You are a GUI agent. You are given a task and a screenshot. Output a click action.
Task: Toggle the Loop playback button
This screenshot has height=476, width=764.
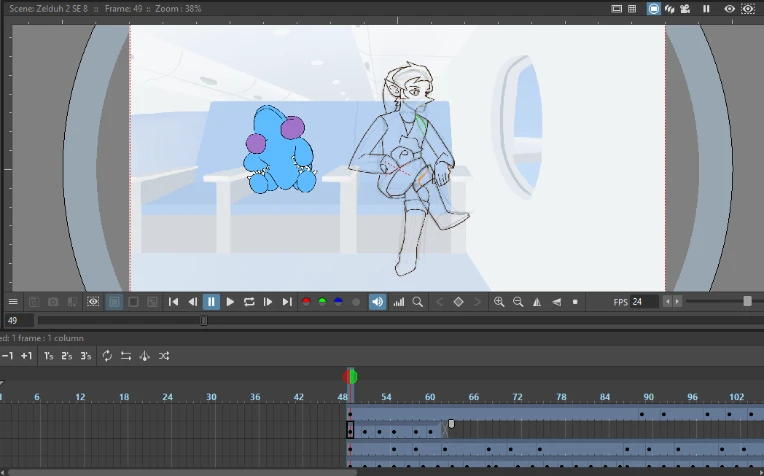click(x=249, y=302)
